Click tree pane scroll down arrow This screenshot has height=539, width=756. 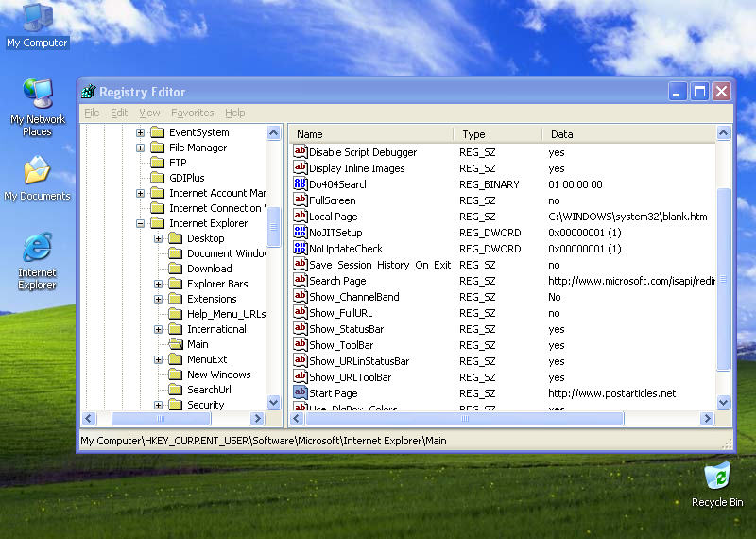tap(274, 402)
